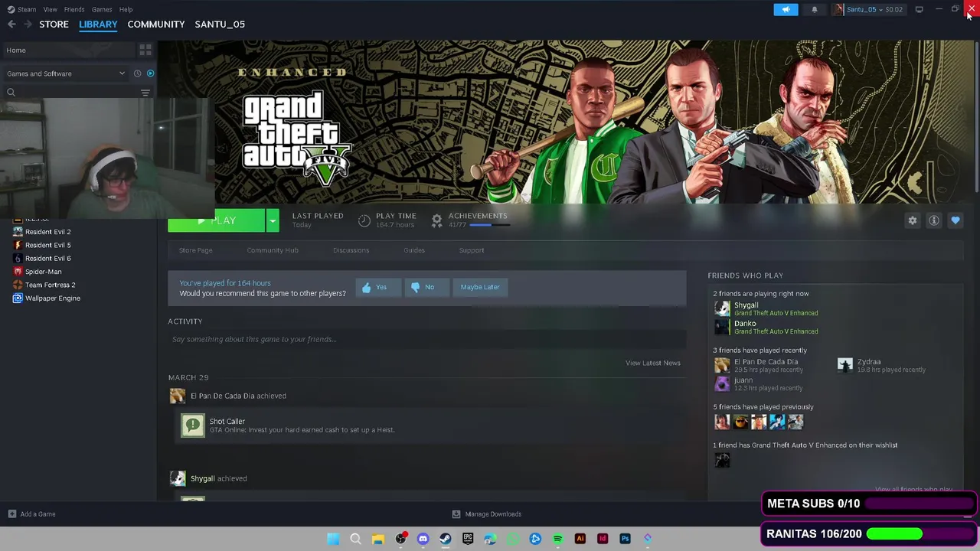Open Shygall's avatar in friends playing

[x=722, y=308]
